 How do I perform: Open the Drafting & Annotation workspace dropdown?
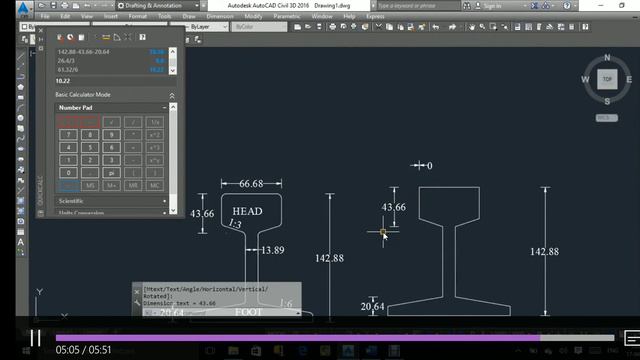(x=158, y=6)
